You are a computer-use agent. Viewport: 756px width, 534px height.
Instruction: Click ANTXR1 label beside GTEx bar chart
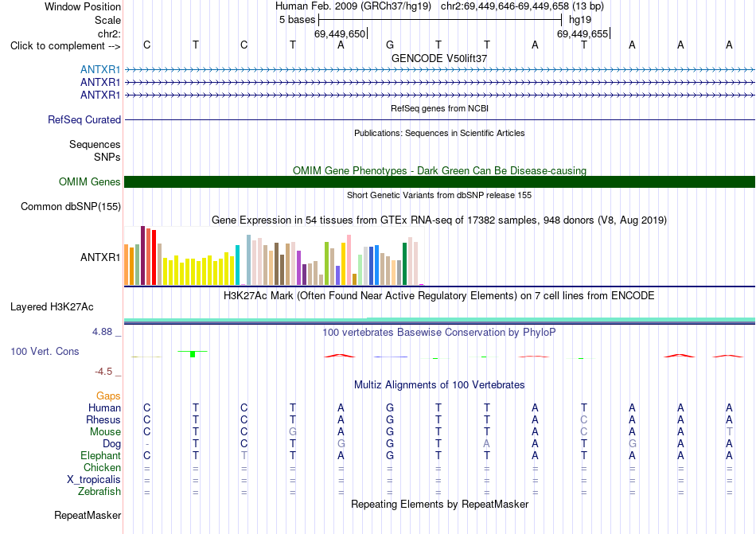pyautogui.click(x=100, y=257)
